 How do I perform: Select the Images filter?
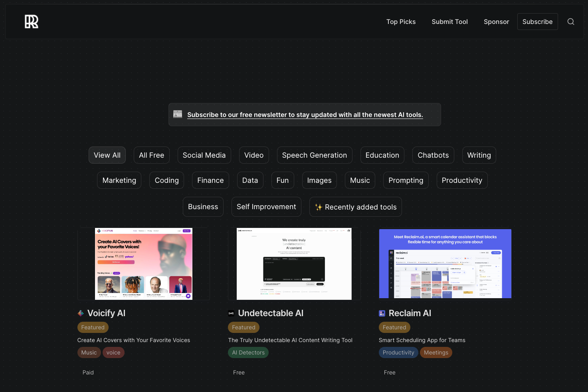(319, 180)
